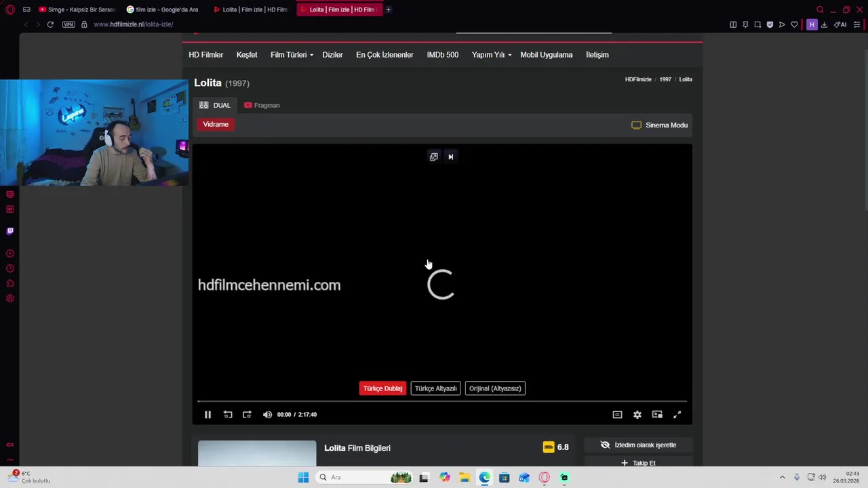Click the 1997 breadcrumb link
Screen dimensions: 868x488
pyautogui.click(x=665, y=79)
